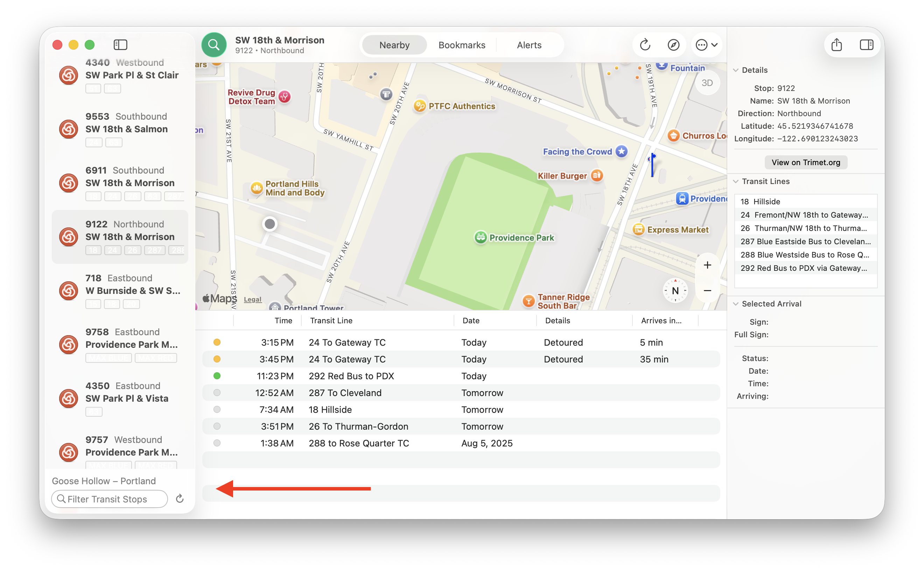Select 292 Red Bus to PDX line
This screenshot has height=571, width=924.
[805, 268]
